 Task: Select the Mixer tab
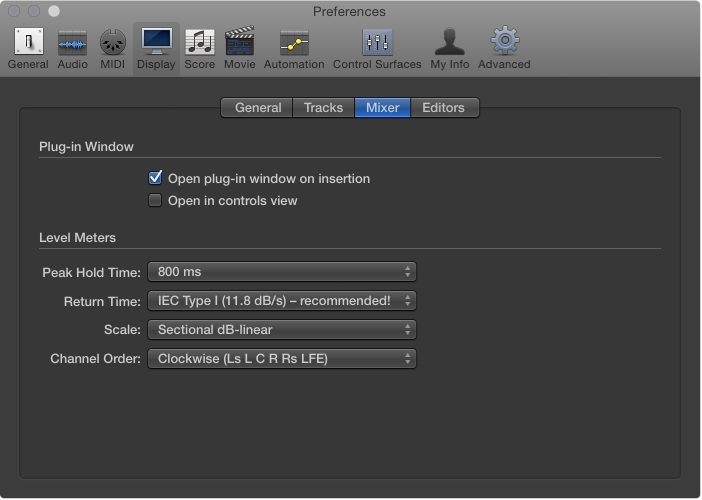pos(382,107)
